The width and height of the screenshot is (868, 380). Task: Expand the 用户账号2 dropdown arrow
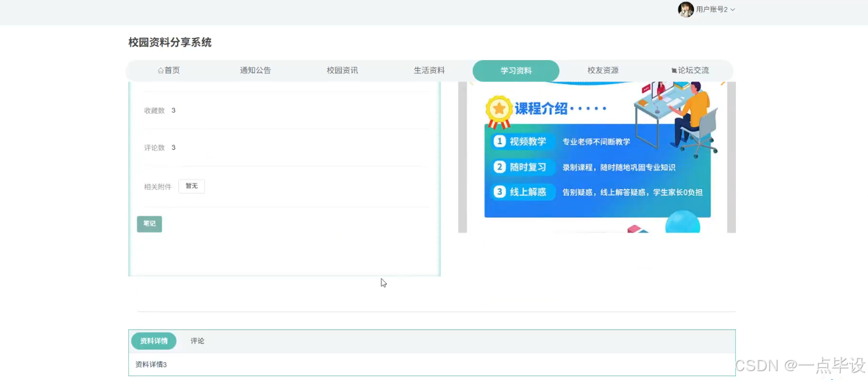pos(733,9)
